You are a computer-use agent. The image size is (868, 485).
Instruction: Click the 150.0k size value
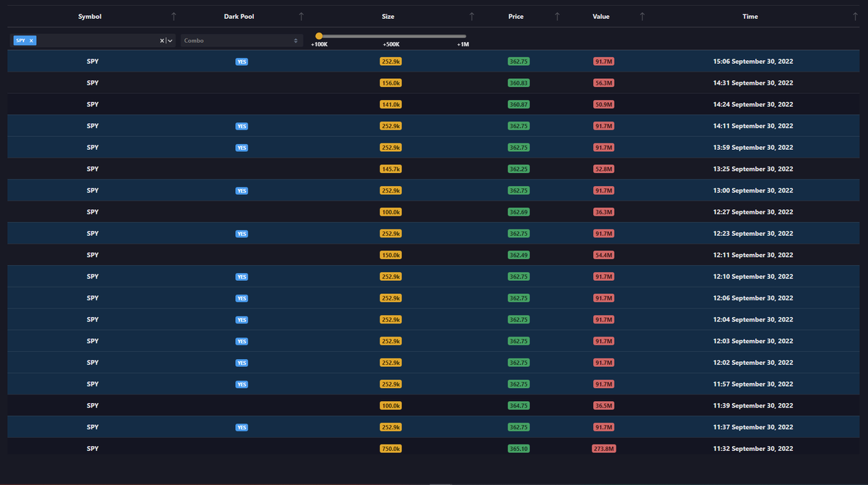[x=391, y=256]
